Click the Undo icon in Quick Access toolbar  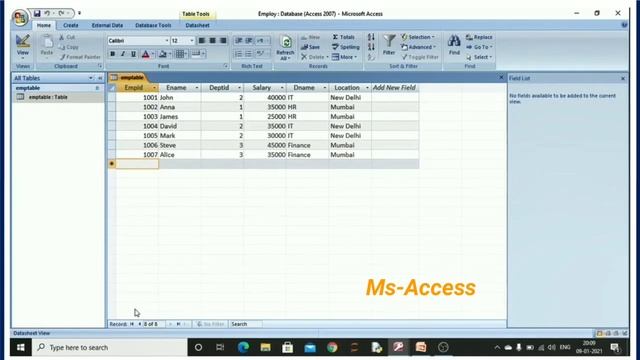coord(47,13)
